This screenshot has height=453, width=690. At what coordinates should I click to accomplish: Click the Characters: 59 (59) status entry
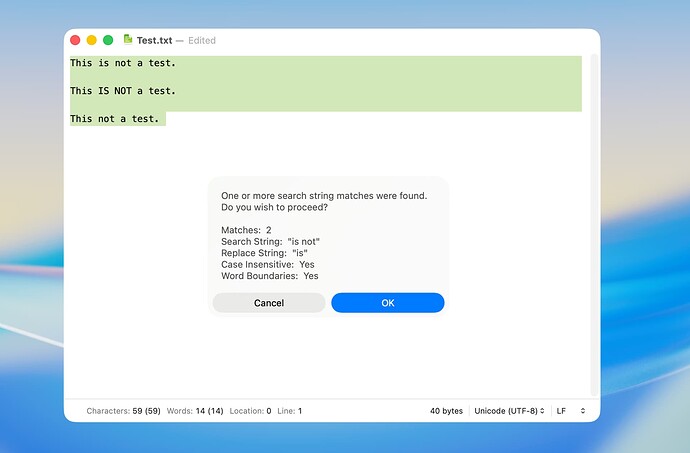(123, 411)
